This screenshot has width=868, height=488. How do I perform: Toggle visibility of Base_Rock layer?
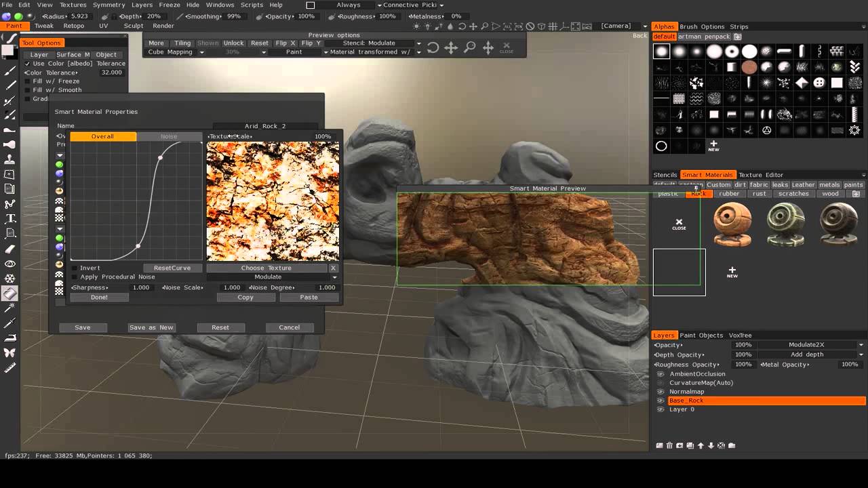click(660, 401)
